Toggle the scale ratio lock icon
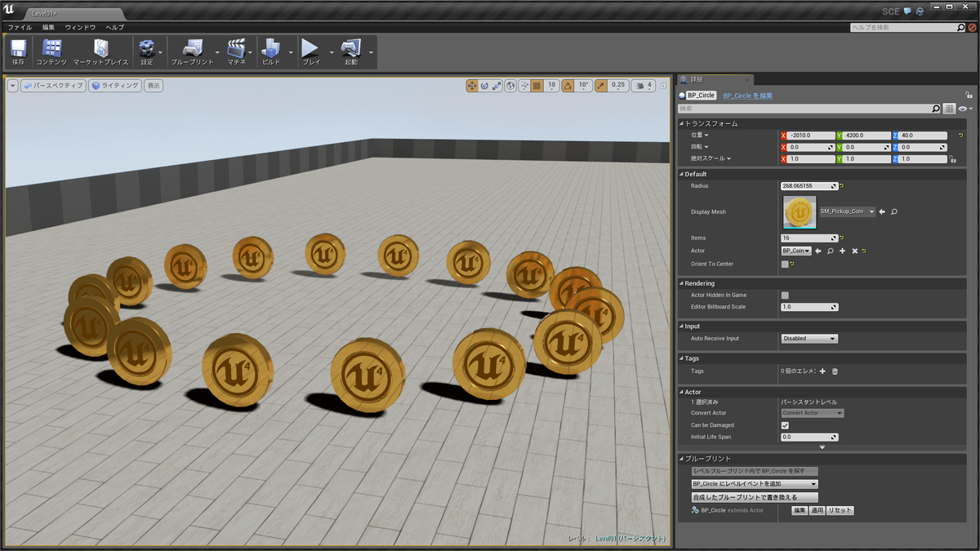This screenshot has height=551, width=980. point(952,159)
